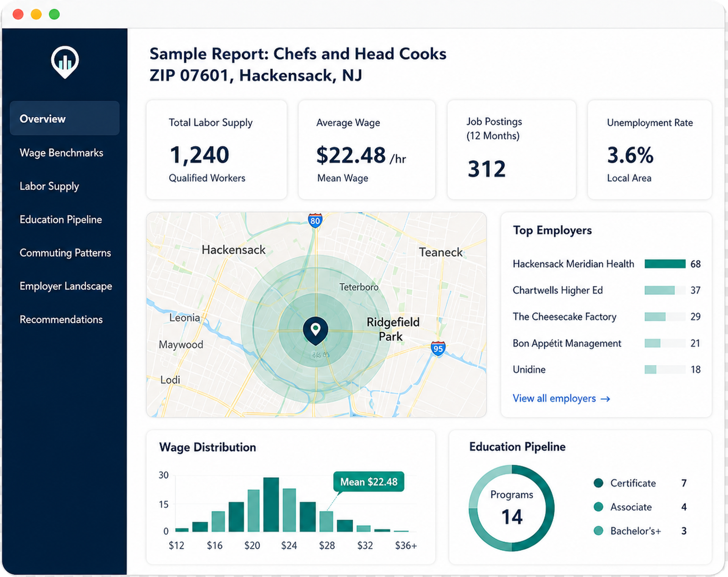
Task: Select the Bachelor's+ legend dot
Action: (598, 531)
